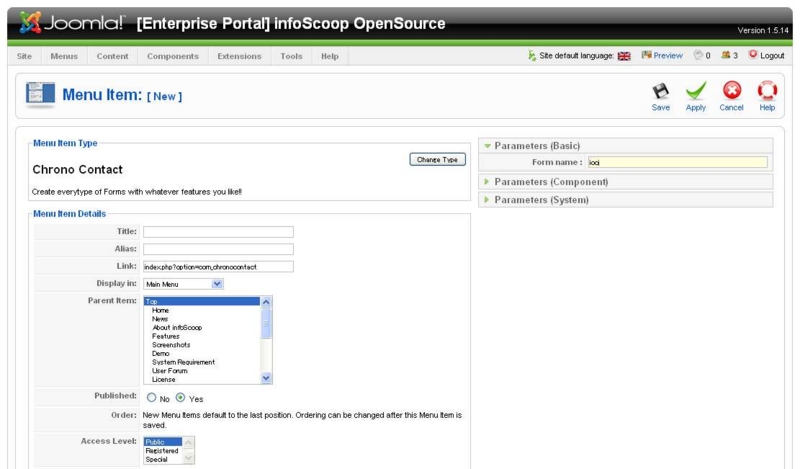Select Registered access level
800x469 pixels.
(x=163, y=451)
